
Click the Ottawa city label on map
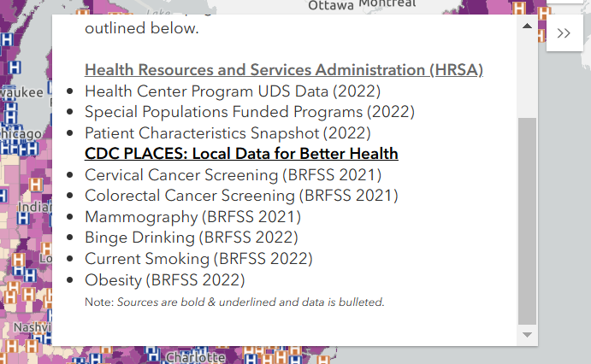click(x=331, y=5)
